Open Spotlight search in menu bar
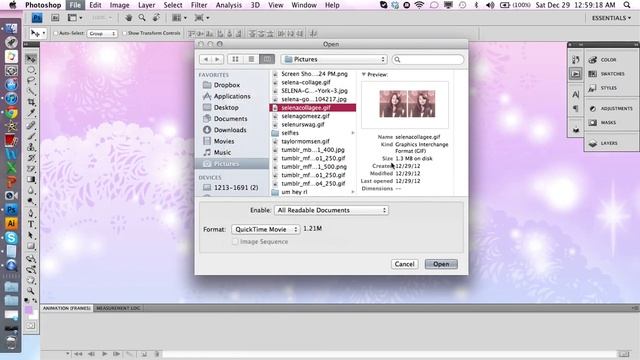Viewport: 640px width, 360px height. click(627, 5)
